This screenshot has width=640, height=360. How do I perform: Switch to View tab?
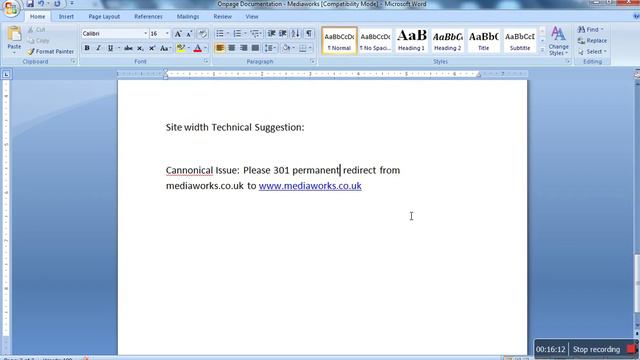click(252, 17)
